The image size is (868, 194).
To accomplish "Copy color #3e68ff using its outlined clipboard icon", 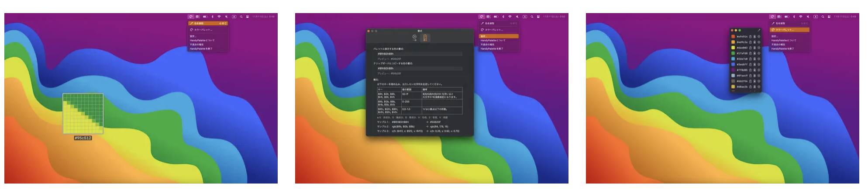I will tap(750, 65).
